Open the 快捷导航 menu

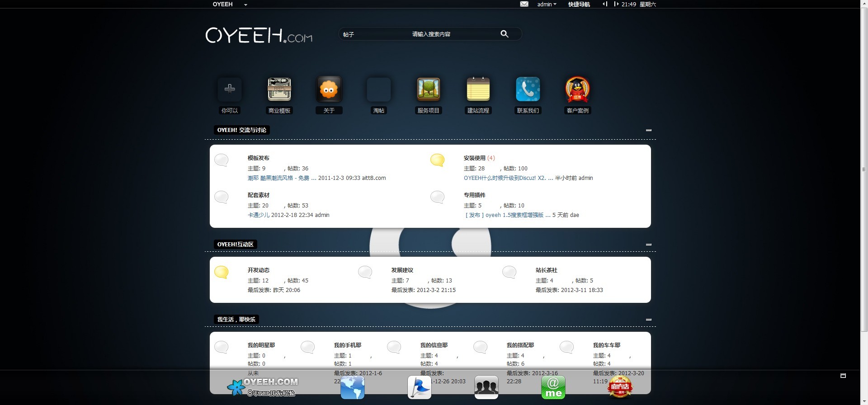tap(579, 4)
